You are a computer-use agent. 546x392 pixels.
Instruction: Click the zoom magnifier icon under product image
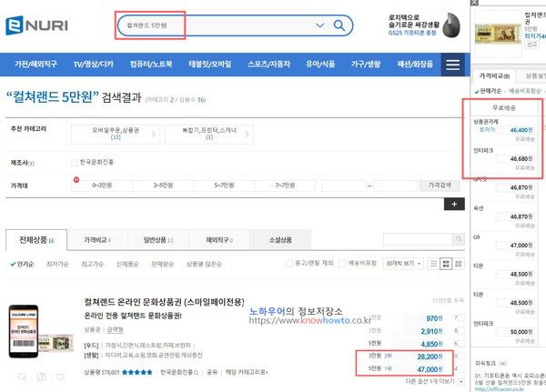22,377
